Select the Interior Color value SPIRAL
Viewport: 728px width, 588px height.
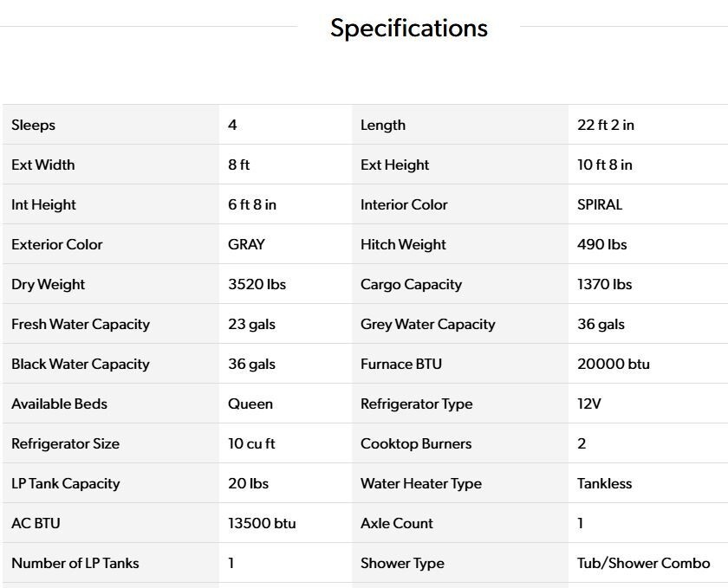600,204
